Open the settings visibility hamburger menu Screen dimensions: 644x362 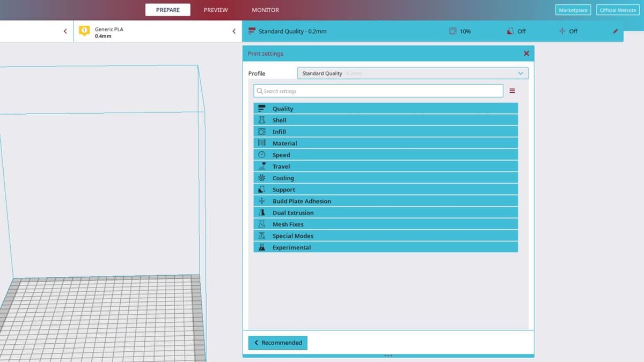click(512, 91)
